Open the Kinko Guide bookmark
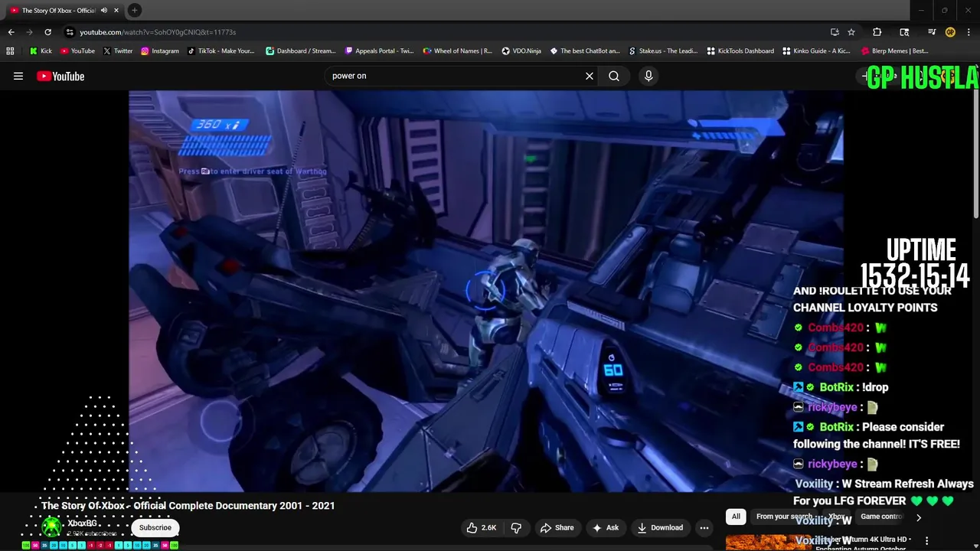 pos(816,51)
